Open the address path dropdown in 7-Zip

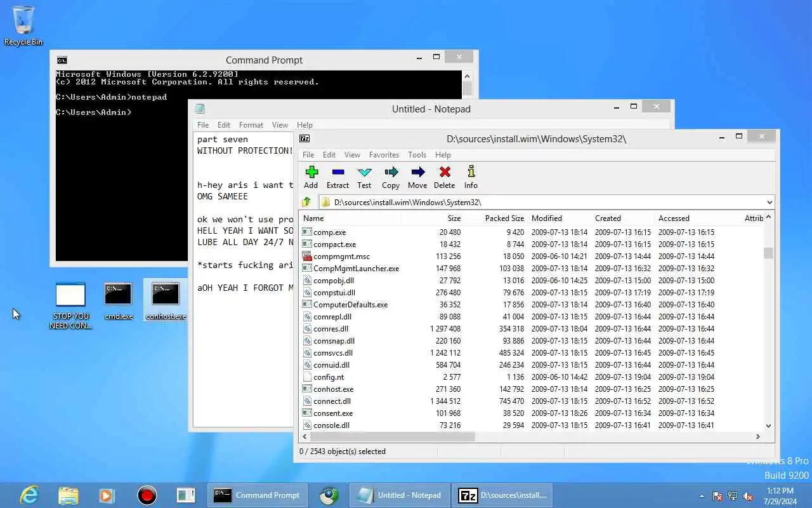coord(769,203)
